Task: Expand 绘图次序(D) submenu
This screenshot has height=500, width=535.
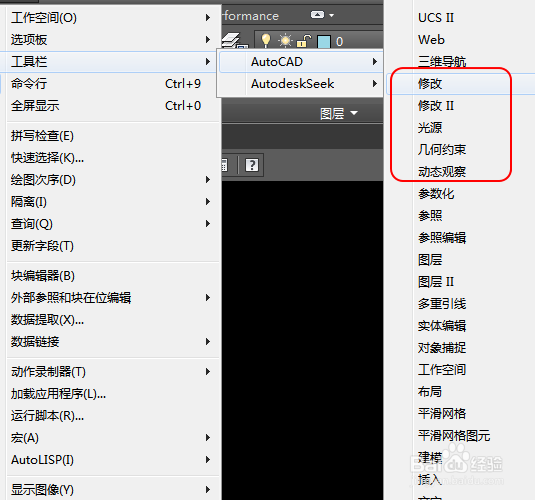Action: pyautogui.click(x=110, y=180)
